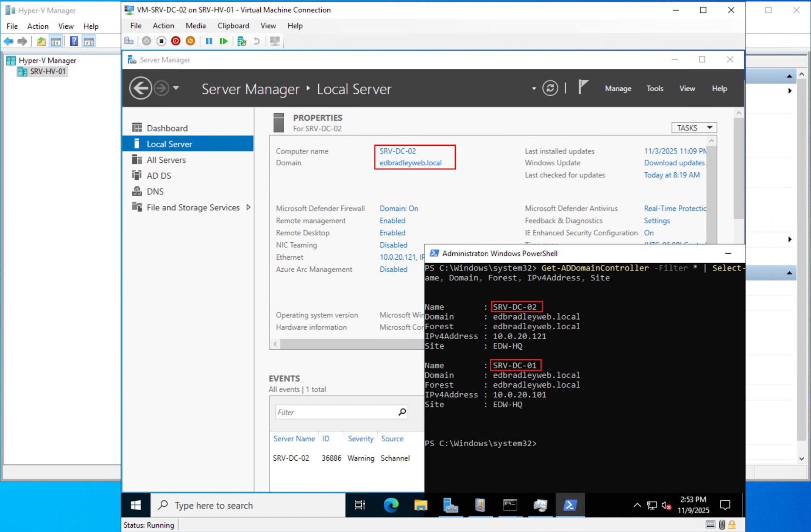The width and height of the screenshot is (811, 532).
Task: Click the Checkpoint icon in the VM toolbar
Action: point(242,41)
